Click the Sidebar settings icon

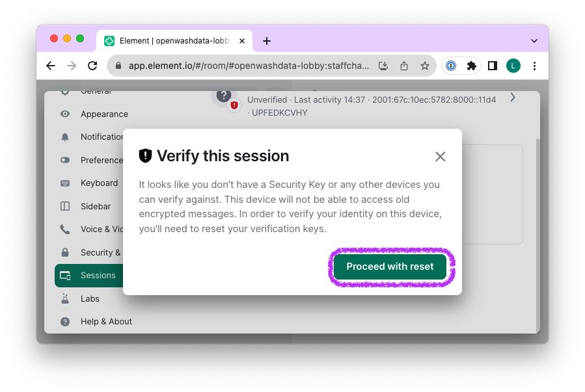65,206
